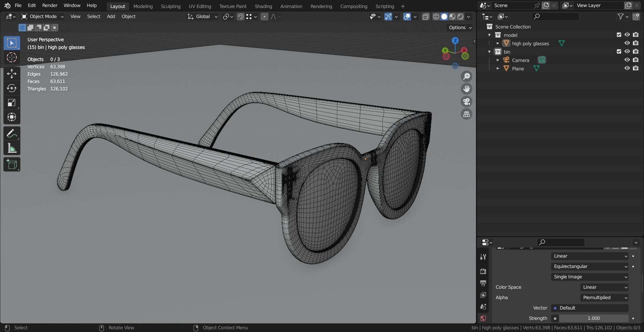Open the Render properties tab
Image resolution: width=644 pixels, height=332 pixels.
point(483,271)
